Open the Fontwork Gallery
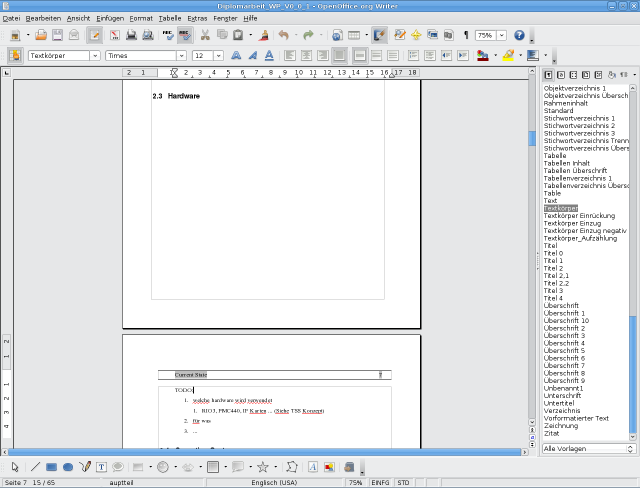This screenshot has height=488, width=640. [313, 467]
